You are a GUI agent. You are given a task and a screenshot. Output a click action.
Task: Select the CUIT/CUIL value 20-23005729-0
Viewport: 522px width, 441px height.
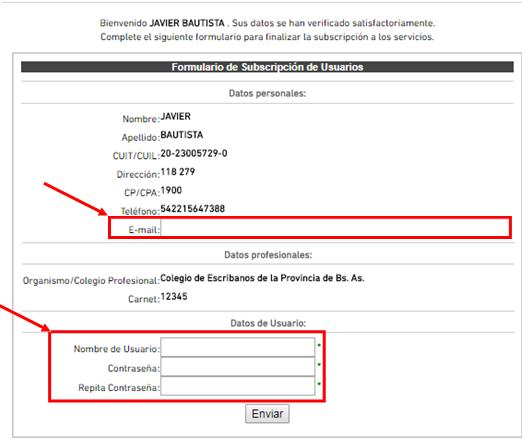pos(194,153)
